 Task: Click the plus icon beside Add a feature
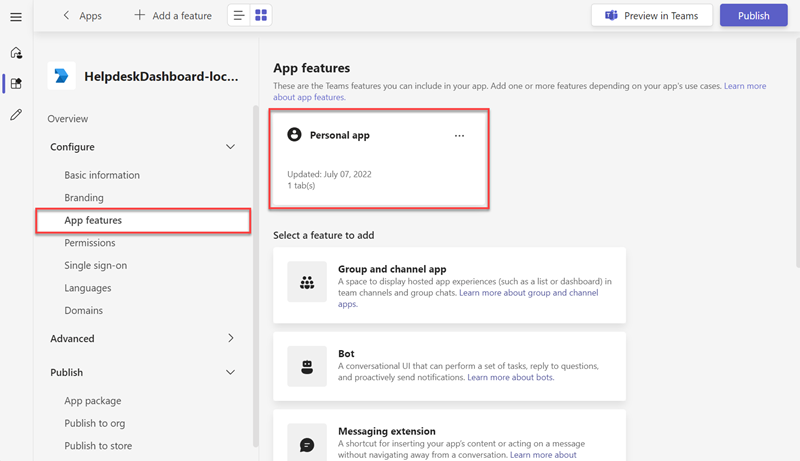click(x=139, y=15)
